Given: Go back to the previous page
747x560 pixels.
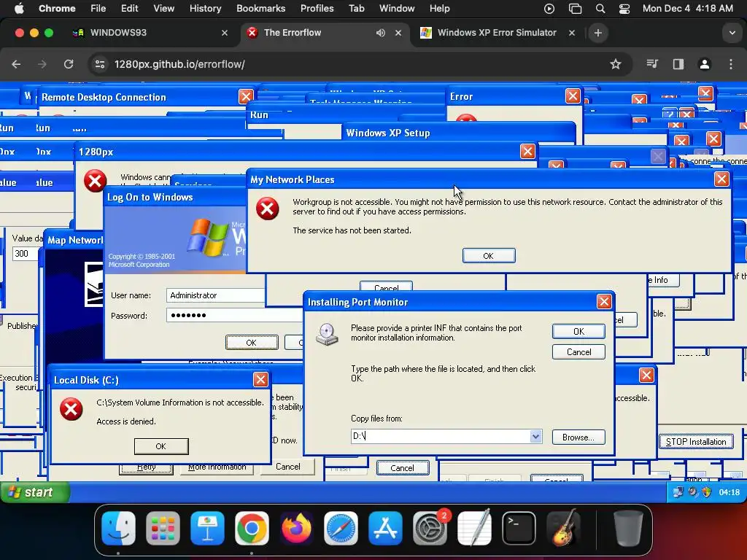Looking at the screenshot, I should (16, 64).
